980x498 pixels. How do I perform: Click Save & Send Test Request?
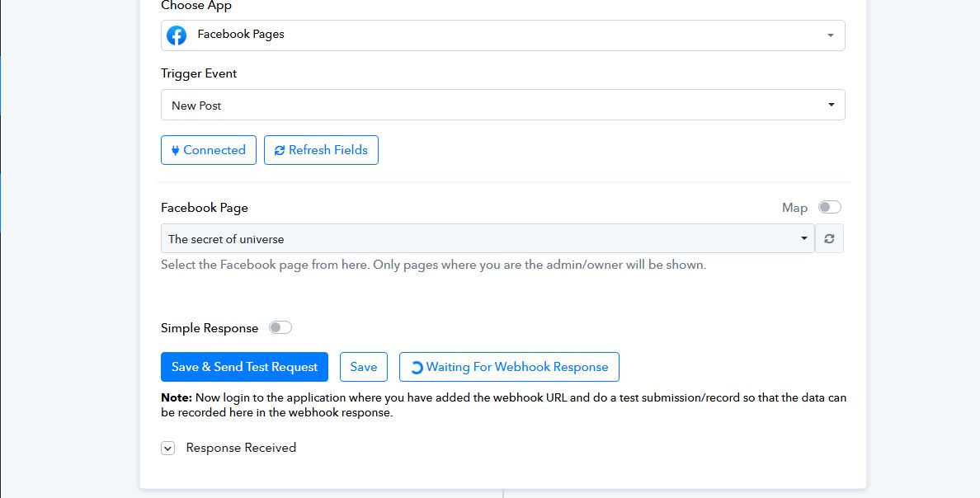coord(244,367)
